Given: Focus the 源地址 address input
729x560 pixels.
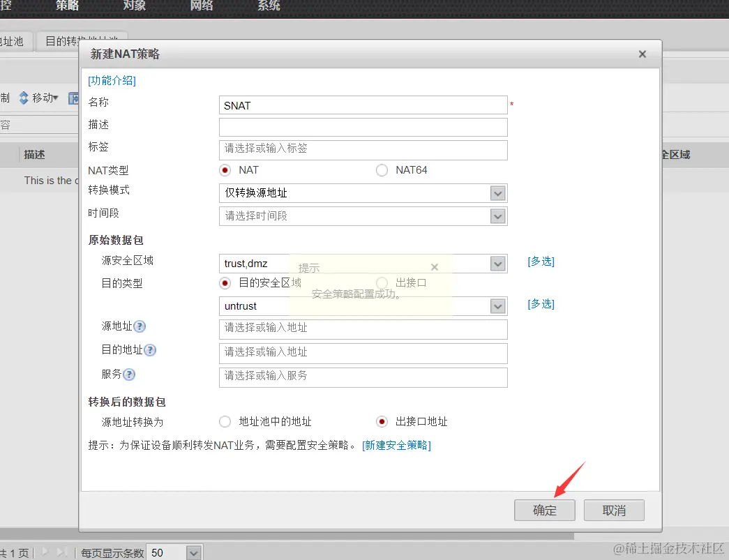Looking at the screenshot, I should tap(363, 329).
